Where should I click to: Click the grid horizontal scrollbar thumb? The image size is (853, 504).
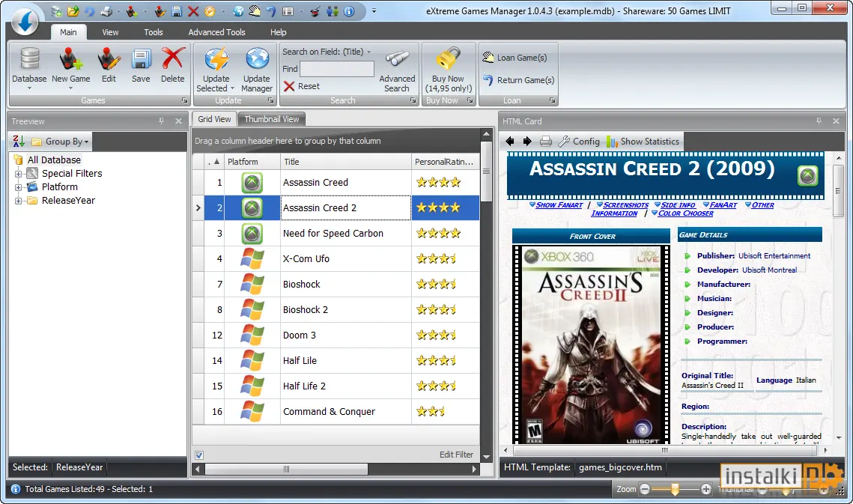coord(286,469)
